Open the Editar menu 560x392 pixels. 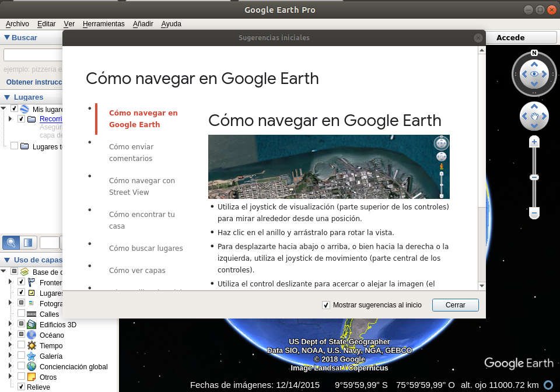point(47,24)
